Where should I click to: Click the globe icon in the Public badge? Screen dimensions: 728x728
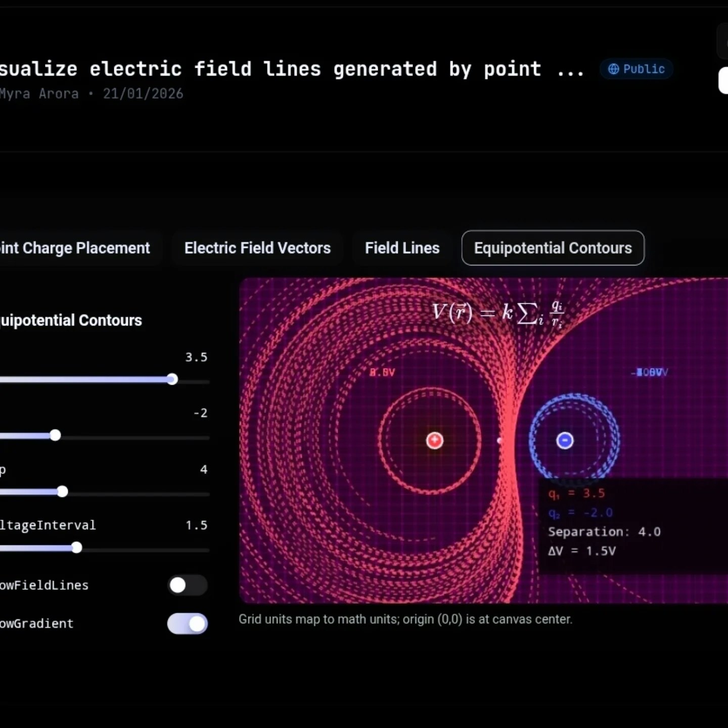click(x=613, y=69)
